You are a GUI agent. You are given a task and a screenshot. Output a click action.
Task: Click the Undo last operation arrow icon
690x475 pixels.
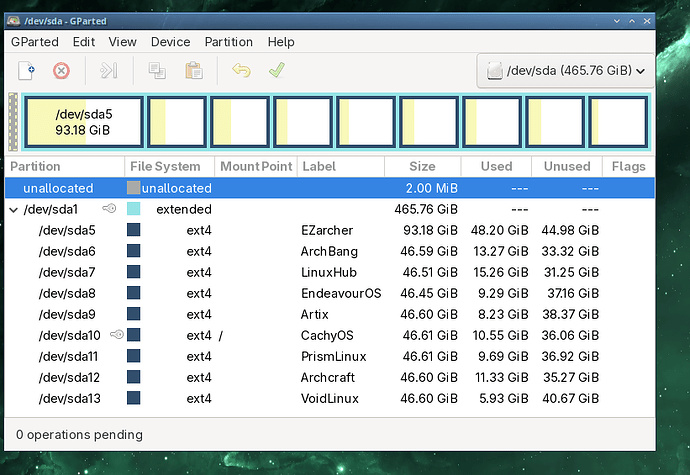241,70
